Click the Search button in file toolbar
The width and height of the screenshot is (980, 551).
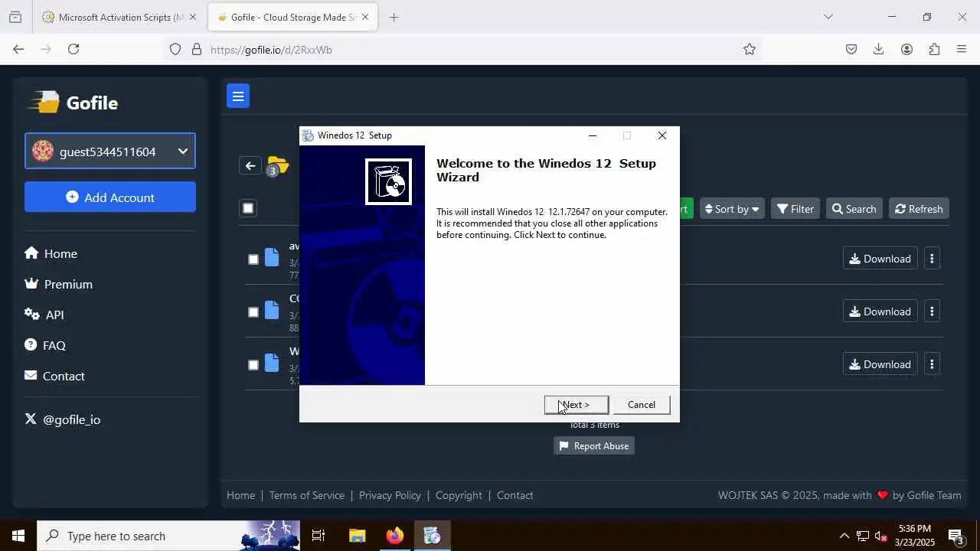point(854,209)
